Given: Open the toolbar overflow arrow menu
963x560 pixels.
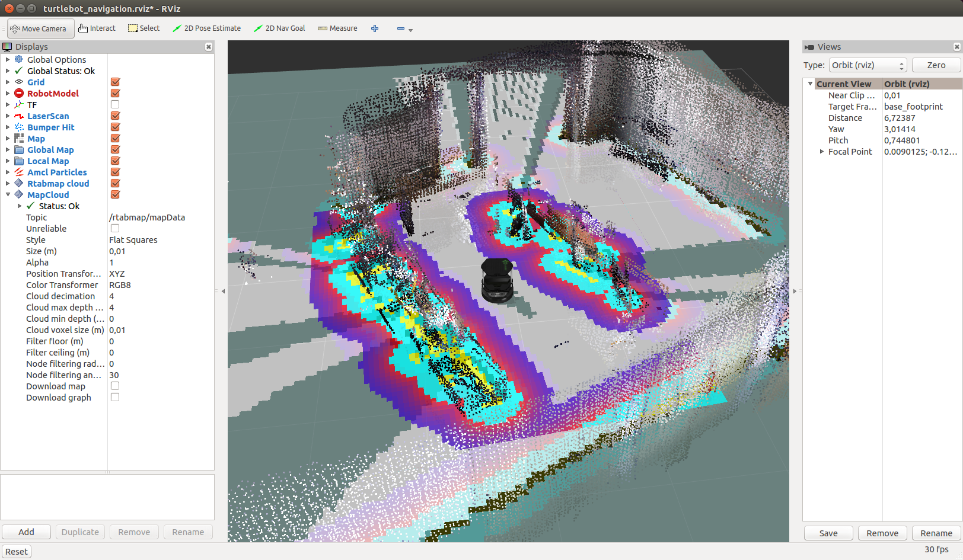Looking at the screenshot, I should pyautogui.click(x=410, y=30).
